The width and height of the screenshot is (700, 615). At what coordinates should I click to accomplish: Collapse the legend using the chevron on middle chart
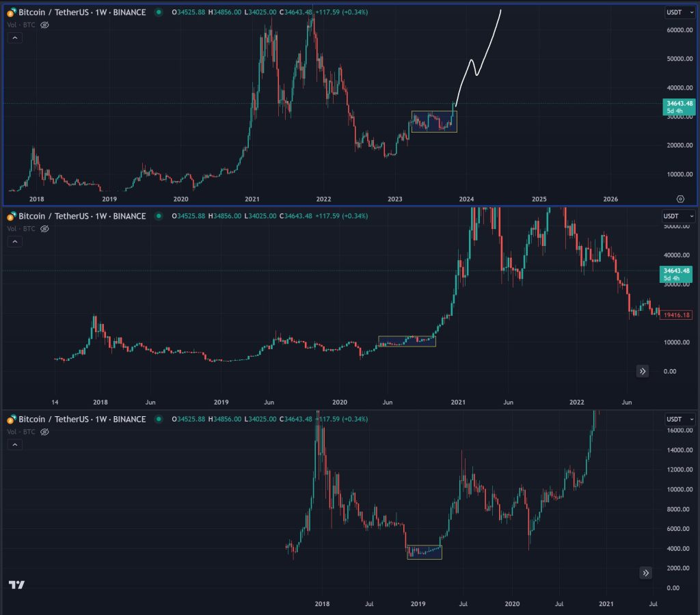[x=14, y=241]
